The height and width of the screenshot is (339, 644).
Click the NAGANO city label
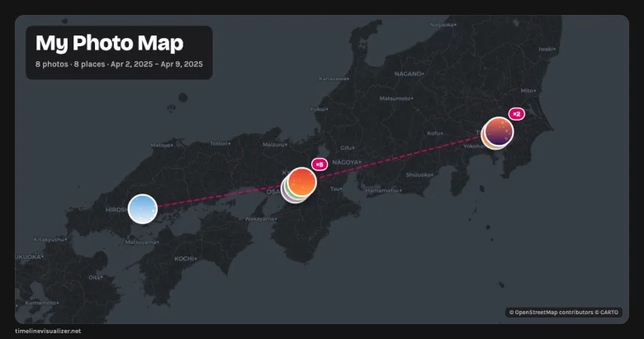point(408,74)
